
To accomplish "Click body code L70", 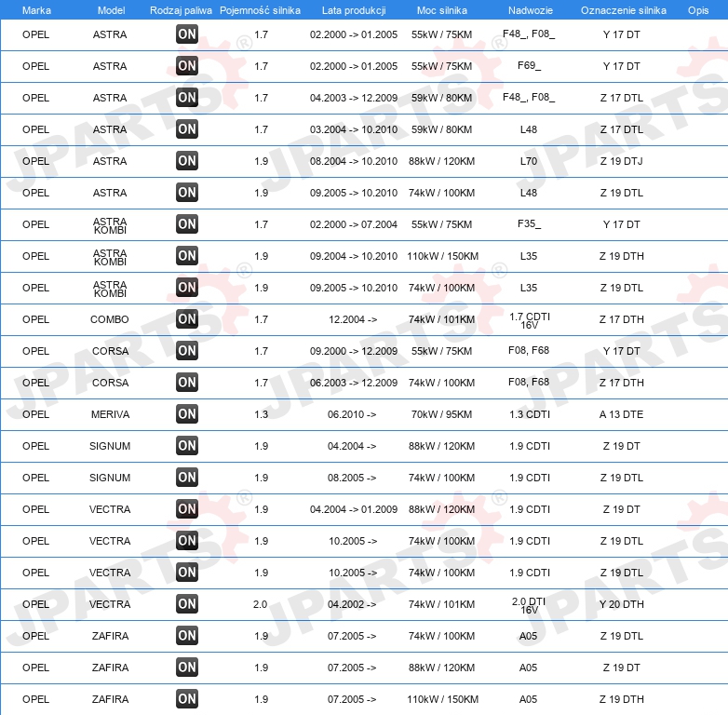I will [x=529, y=161].
